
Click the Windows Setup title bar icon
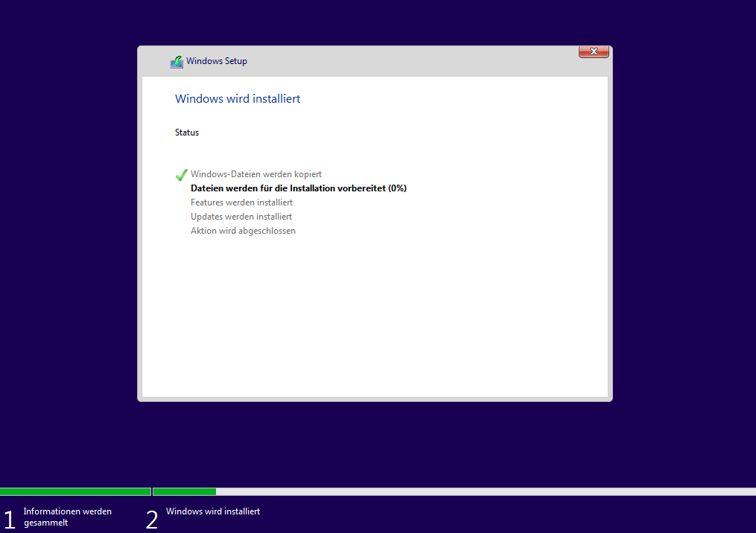(177, 62)
